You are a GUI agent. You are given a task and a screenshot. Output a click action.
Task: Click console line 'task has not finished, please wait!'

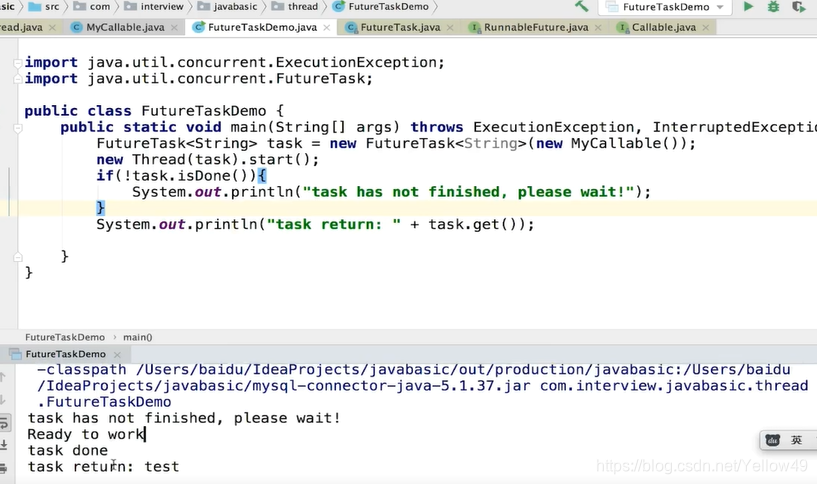click(x=184, y=418)
